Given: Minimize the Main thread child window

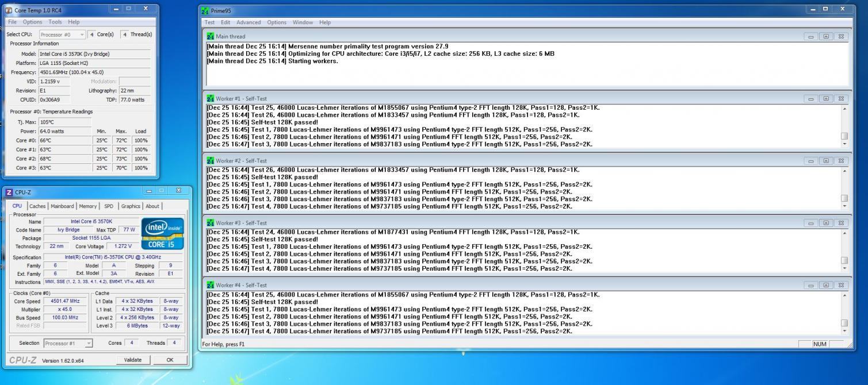Looking at the screenshot, I should [811, 36].
